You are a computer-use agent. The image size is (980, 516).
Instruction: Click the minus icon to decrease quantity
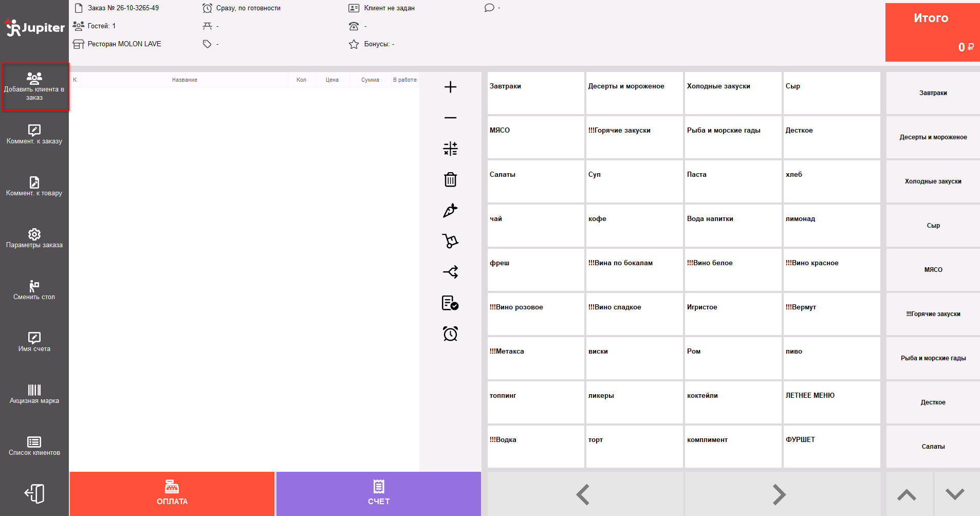(x=450, y=118)
